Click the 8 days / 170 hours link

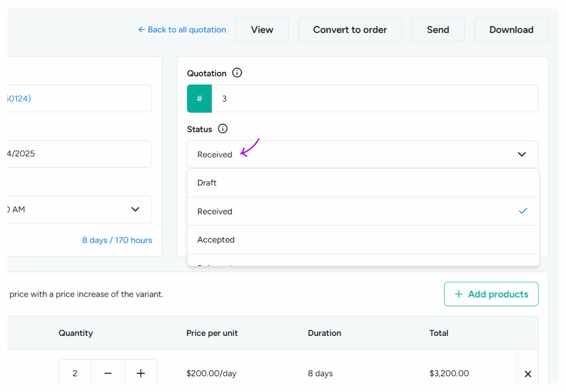click(x=117, y=240)
